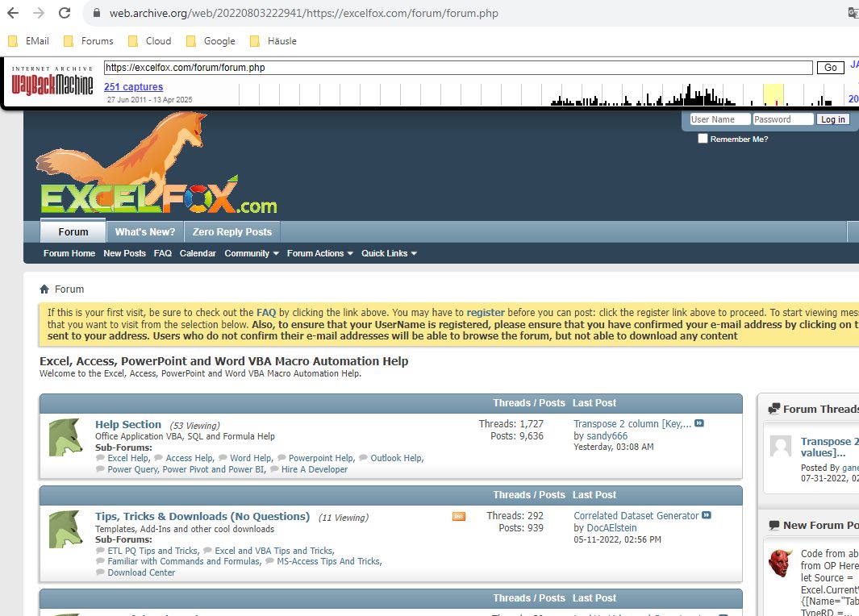Click the browser forward arrow
859x616 pixels.
39,13
